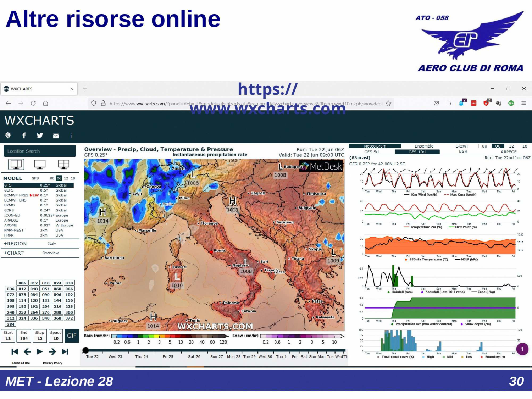Share WXCharts on Twitter
Image resolution: width=532 pixels, height=399 pixels.
point(40,135)
